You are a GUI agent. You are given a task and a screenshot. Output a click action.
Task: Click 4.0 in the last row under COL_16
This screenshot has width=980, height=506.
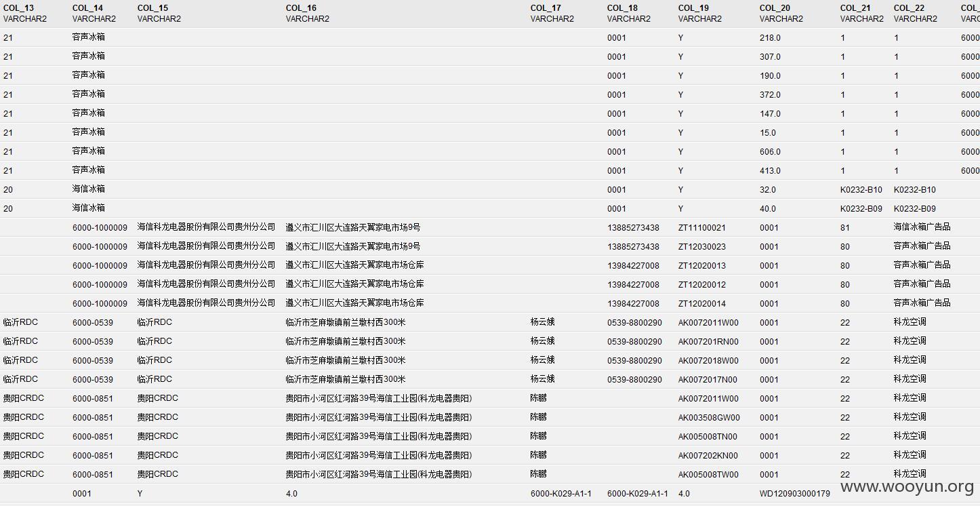291,494
